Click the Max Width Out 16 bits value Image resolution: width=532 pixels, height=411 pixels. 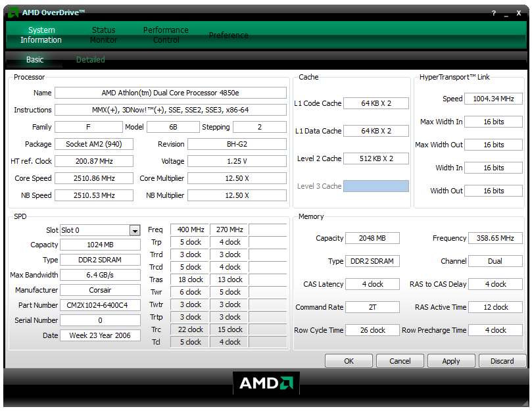click(x=493, y=145)
